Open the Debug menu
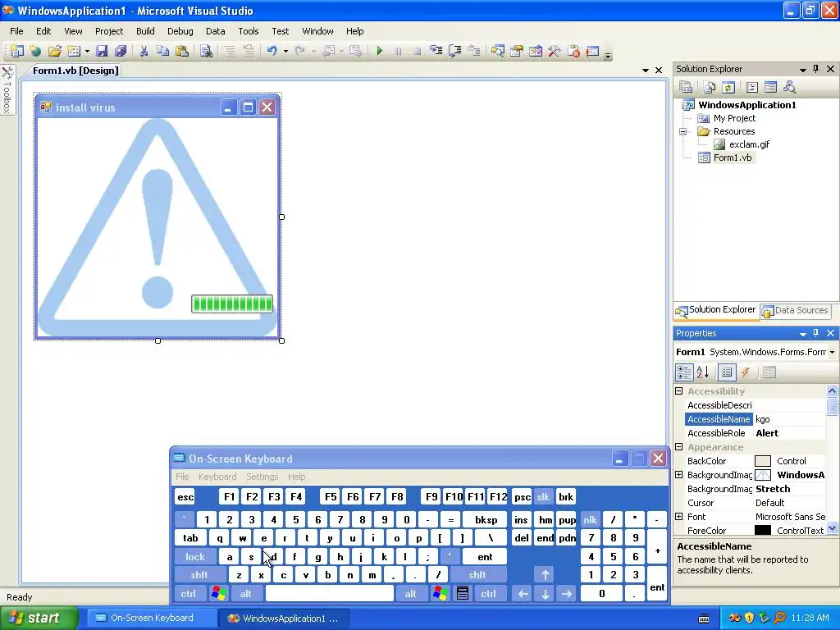 (x=180, y=31)
